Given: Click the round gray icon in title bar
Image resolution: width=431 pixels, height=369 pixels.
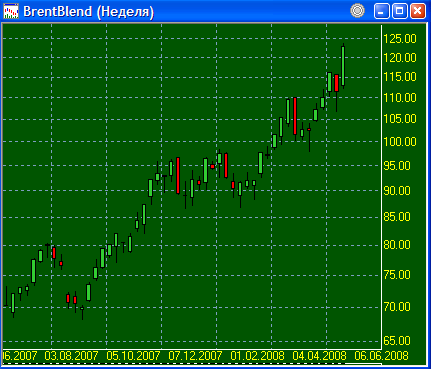Looking at the screenshot, I should coord(357,11).
